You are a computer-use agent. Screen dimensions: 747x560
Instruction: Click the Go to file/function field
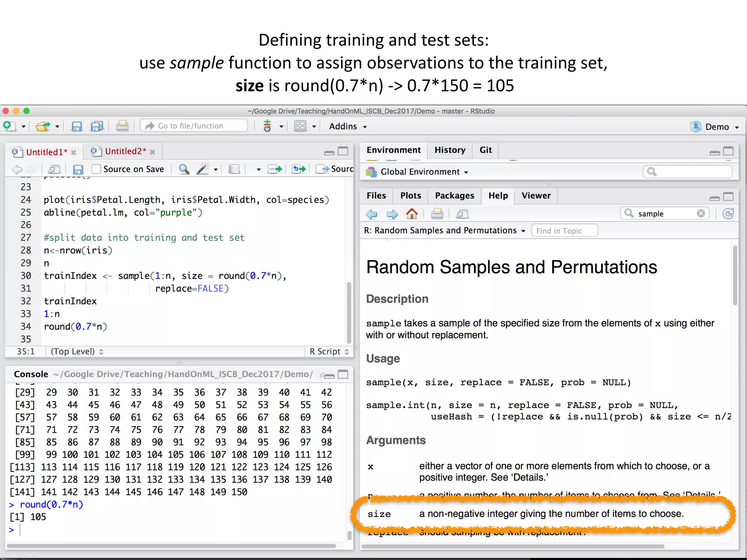tap(194, 126)
